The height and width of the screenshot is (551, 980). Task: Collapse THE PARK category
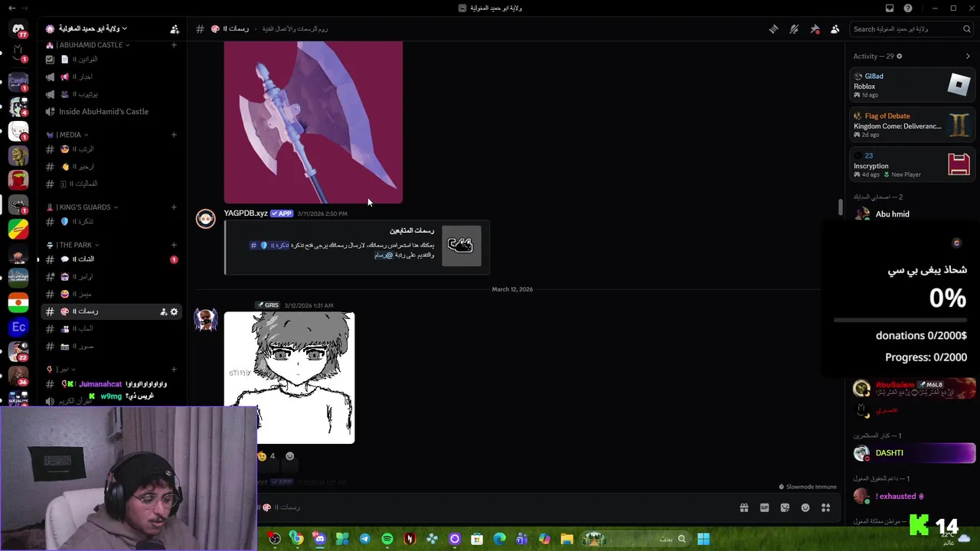tap(73, 245)
